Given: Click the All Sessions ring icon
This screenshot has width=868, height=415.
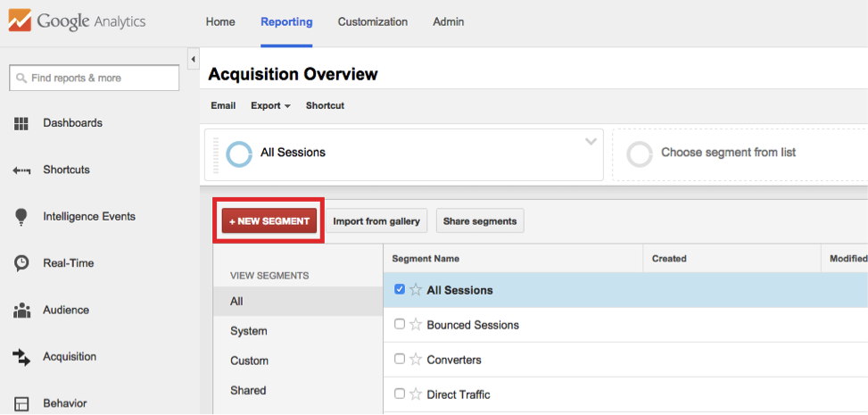Looking at the screenshot, I should pos(239,153).
